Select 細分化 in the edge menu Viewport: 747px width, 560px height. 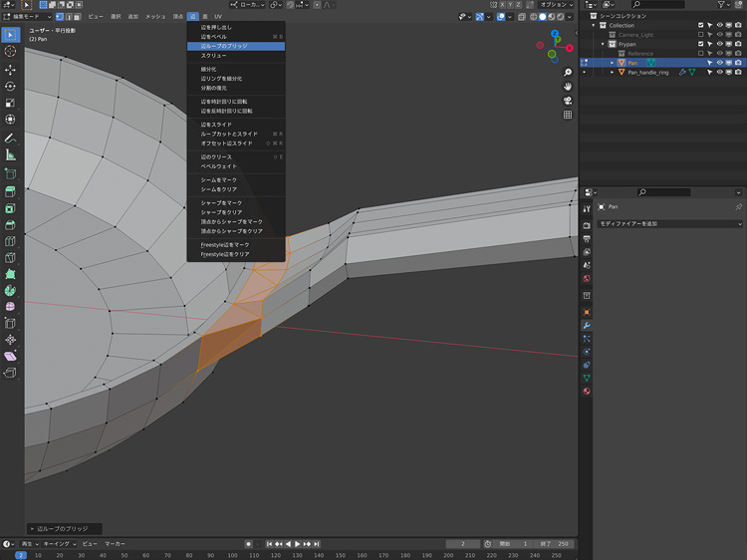208,69
